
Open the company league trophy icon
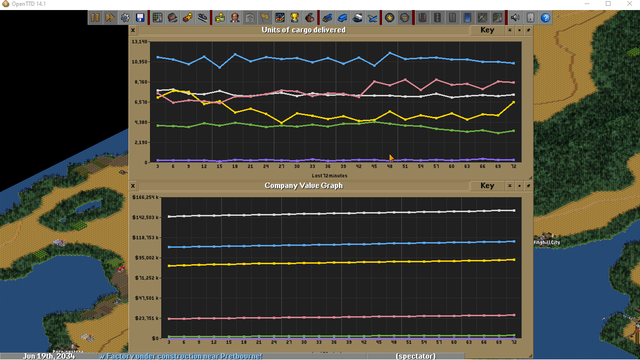(x=295, y=18)
